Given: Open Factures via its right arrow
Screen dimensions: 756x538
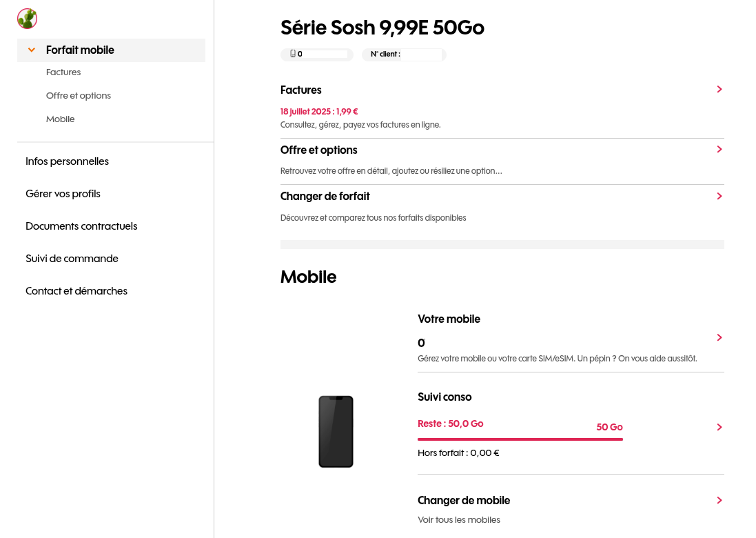Looking at the screenshot, I should 719,90.
